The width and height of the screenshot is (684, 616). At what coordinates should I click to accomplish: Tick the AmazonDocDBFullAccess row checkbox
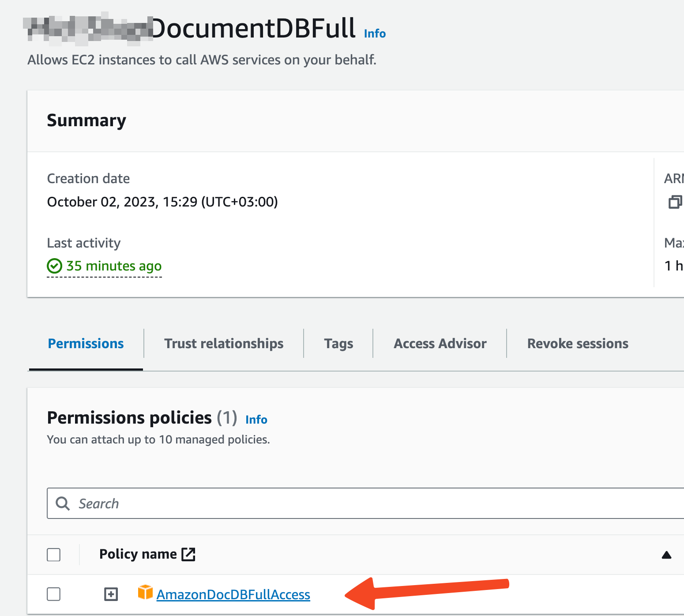(54, 594)
